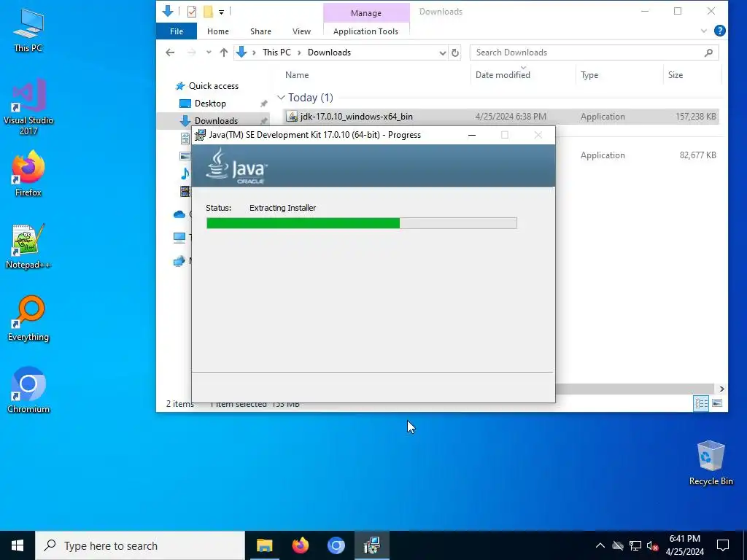The height and width of the screenshot is (560, 747).
Task: Select Downloads in the navigation pane
Action: 216,121
